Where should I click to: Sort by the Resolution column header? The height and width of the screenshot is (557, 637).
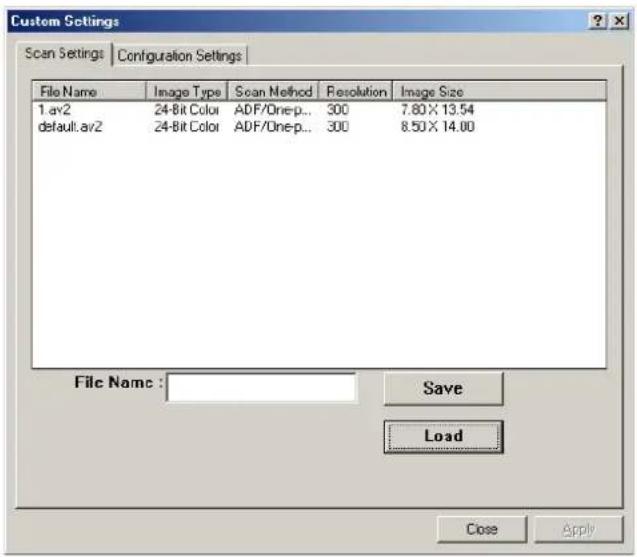click(x=356, y=91)
